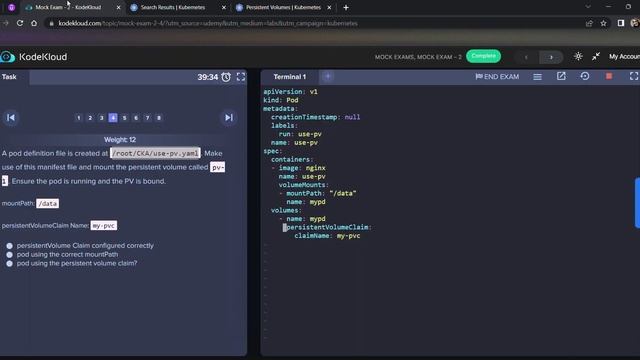Add a new terminal tab
The height and width of the screenshot is (360, 640).
[328, 76]
